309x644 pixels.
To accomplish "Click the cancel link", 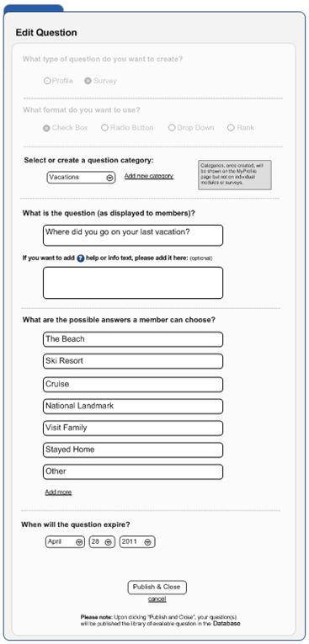I will point(157,599).
